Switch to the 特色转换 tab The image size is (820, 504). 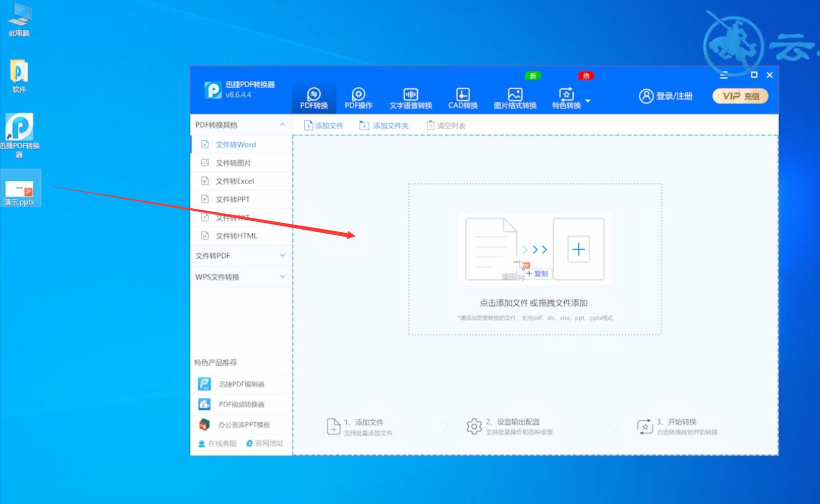566,98
